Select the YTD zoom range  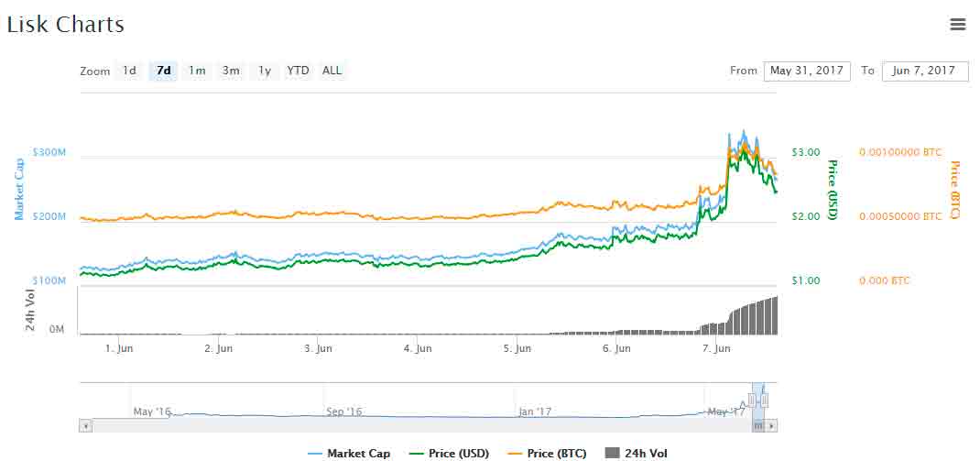click(298, 71)
